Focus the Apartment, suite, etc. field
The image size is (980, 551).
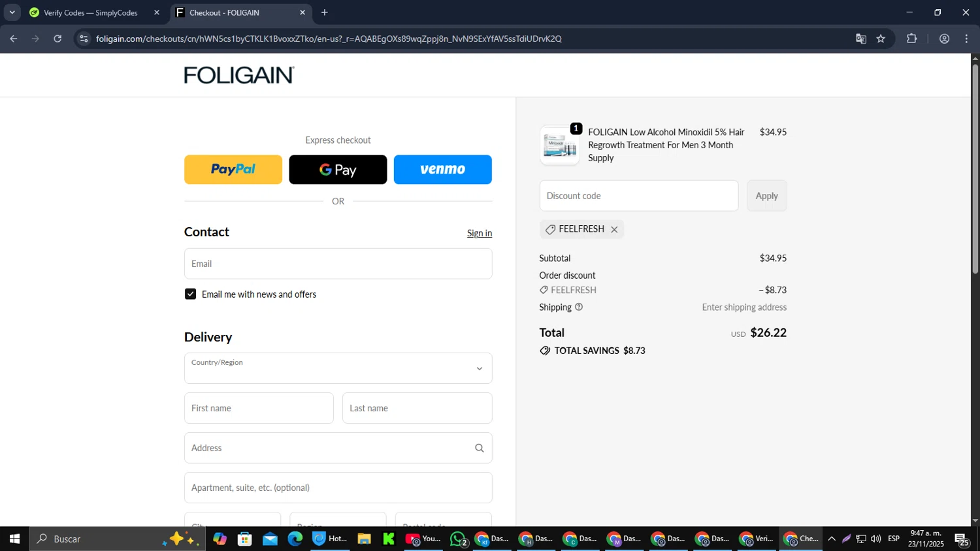tap(338, 488)
